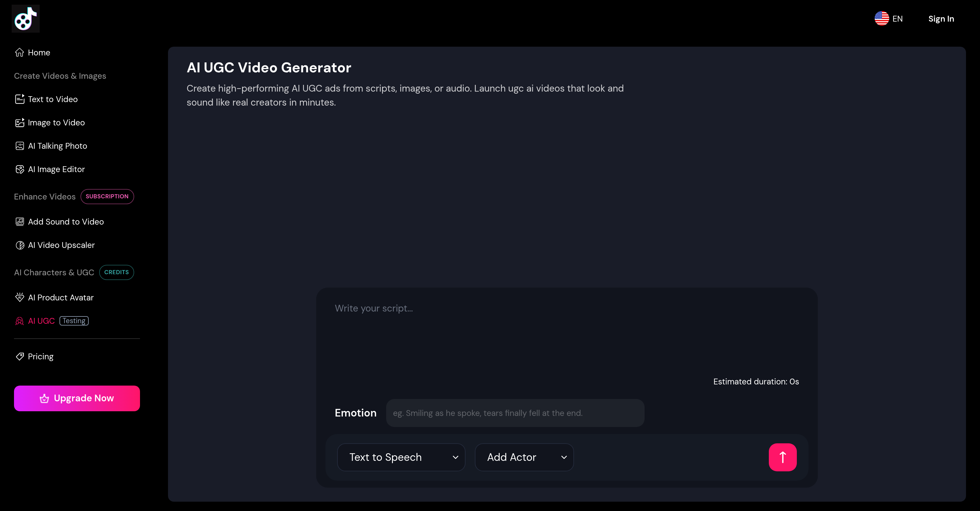Click the Sign In button
The image size is (980, 511).
tap(941, 18)
